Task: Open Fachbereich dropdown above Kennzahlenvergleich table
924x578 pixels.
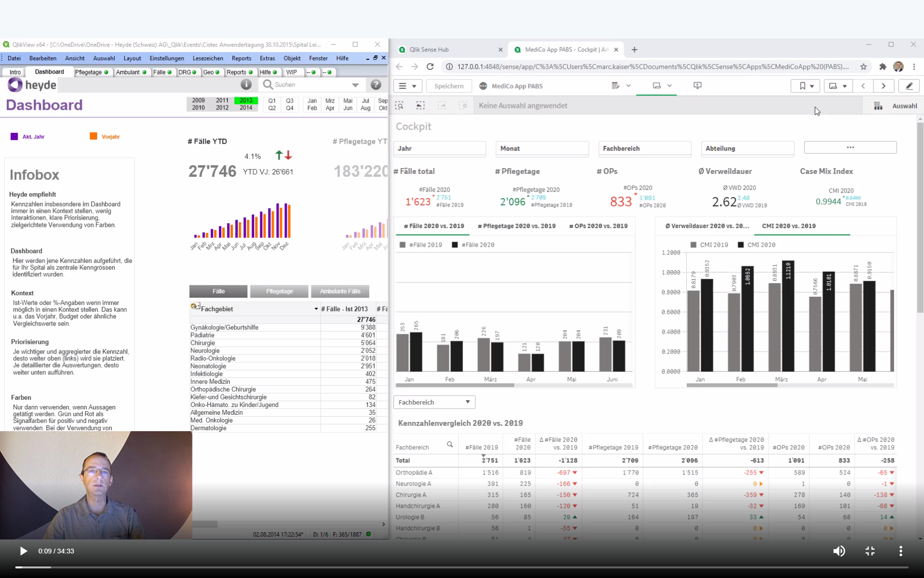Action: tap(434, 402)
